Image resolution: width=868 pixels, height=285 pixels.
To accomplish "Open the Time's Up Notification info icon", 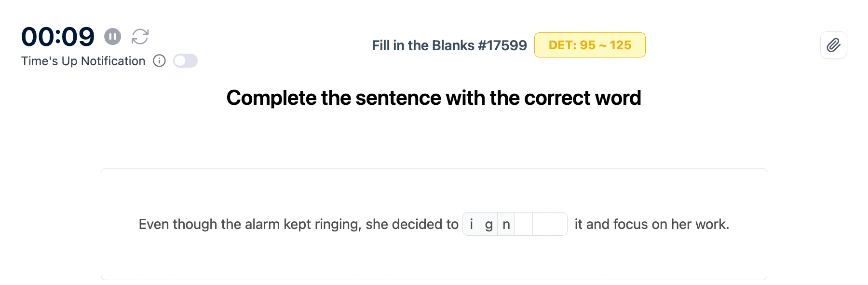I will tap(159, 61).
